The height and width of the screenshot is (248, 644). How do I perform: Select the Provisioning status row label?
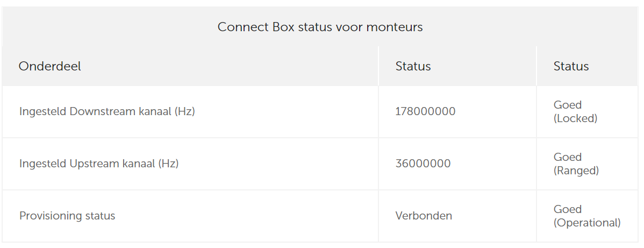(67, 216)
